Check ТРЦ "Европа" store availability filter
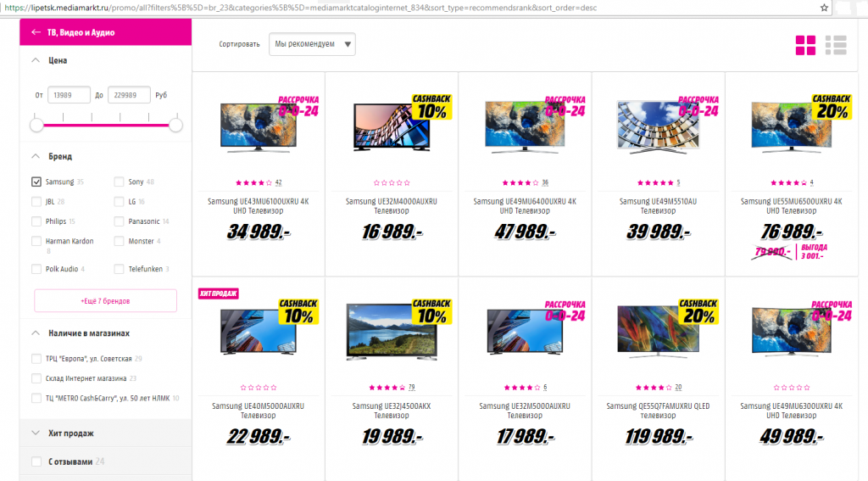868x481 pixels. tap(36, 359)
